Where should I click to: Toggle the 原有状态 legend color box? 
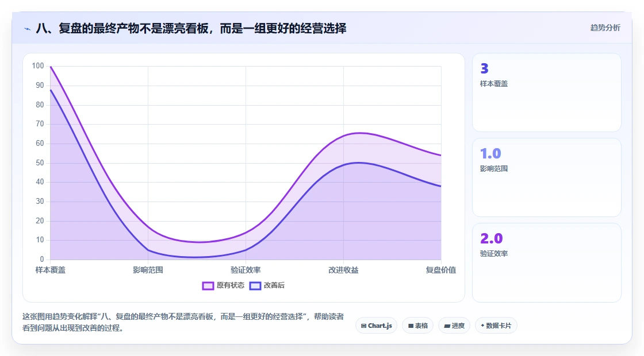point(208,285)
